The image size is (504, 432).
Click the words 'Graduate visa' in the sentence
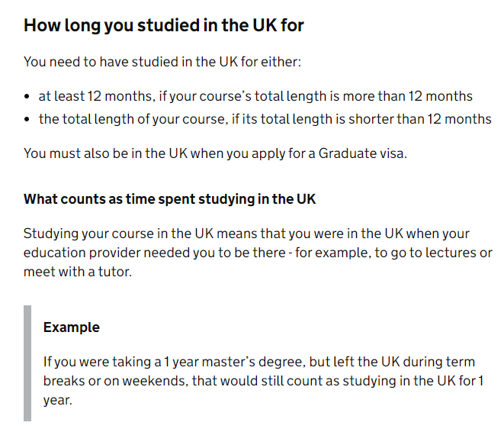point(362,153)
